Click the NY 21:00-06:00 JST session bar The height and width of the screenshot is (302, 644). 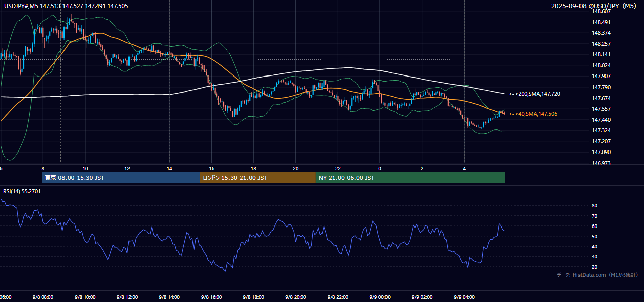411,178
